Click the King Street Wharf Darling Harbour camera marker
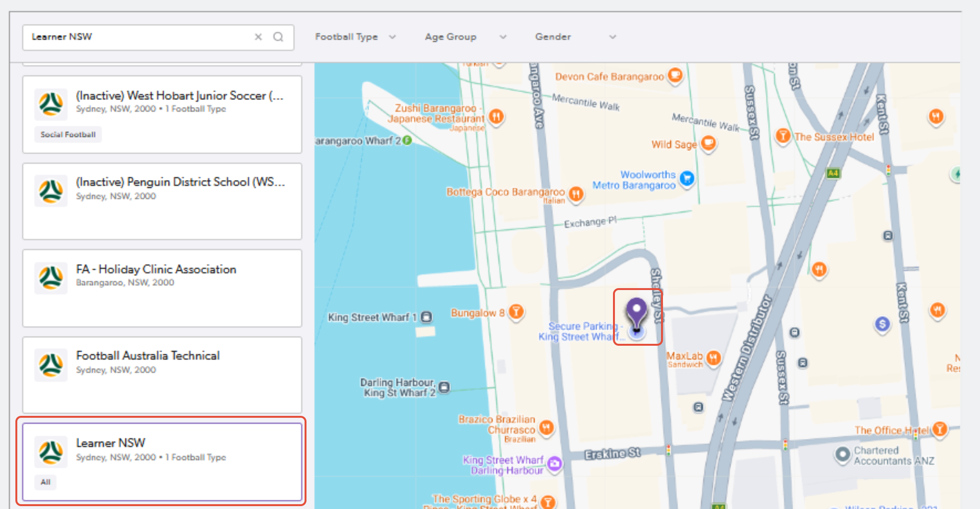This screenshot has height=509, width=980. (x=554, y=463)
